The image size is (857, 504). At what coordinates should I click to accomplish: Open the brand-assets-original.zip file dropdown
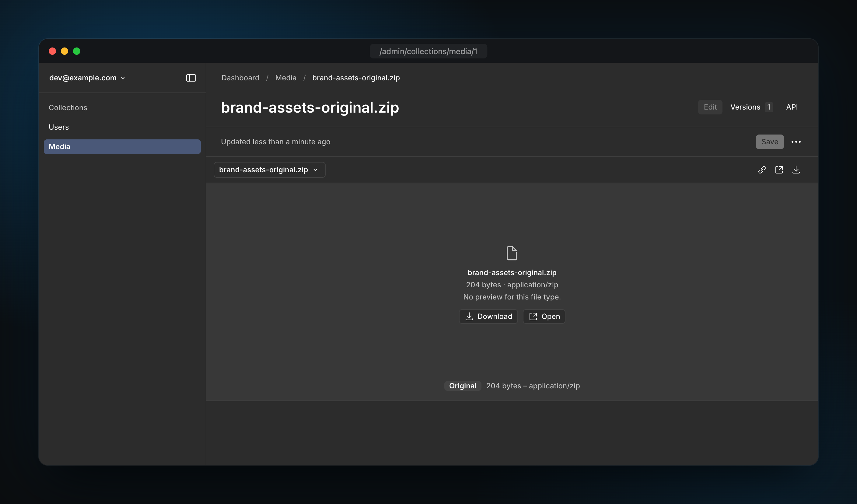click(269, 170)
